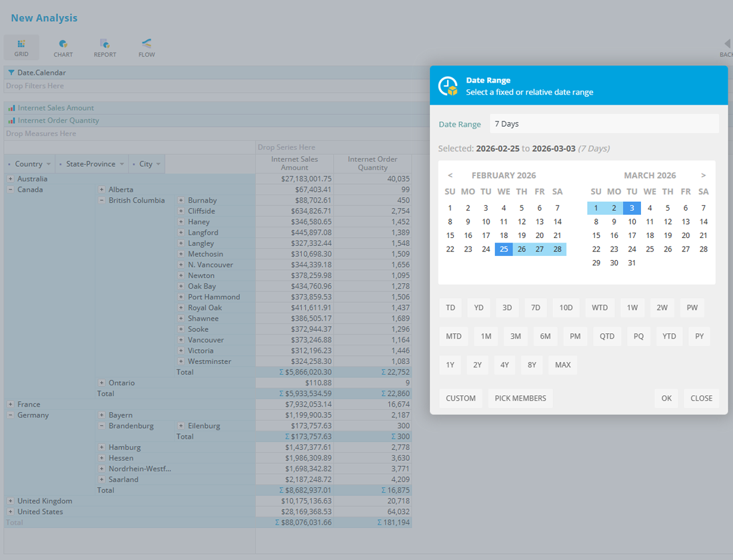This screenshot has height=560, width=733.
Task: Switch to the Chart view icon
Action: (x=63, y=44)
